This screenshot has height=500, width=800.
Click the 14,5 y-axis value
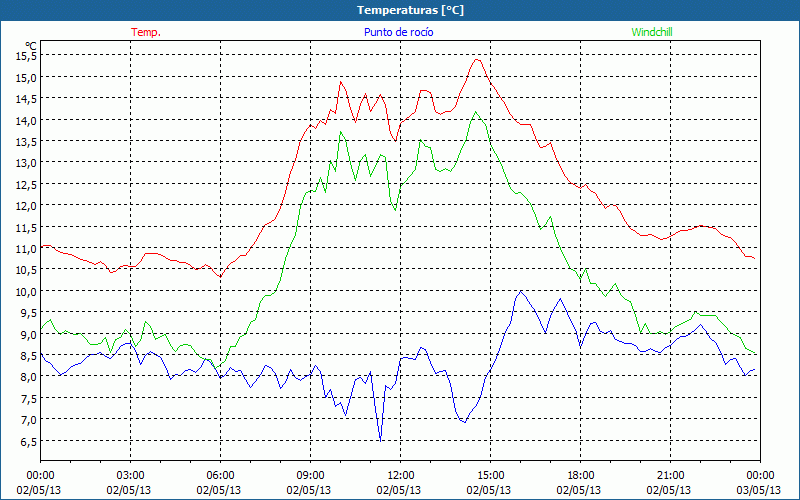coord(27,99)
